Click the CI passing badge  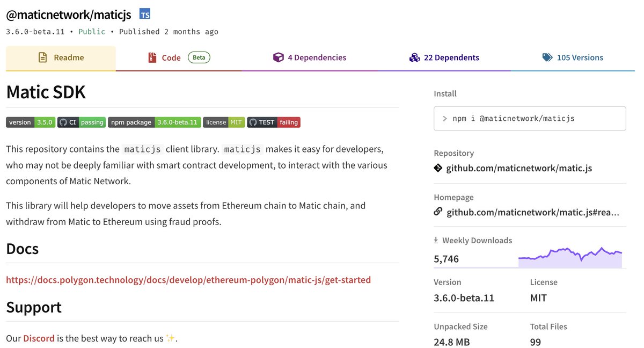(x=82, y=122)
